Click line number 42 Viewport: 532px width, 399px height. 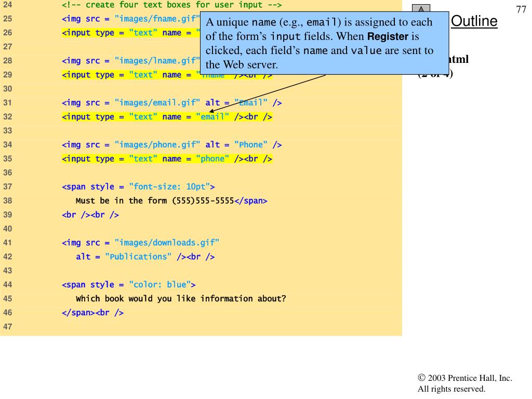[7, 257]
